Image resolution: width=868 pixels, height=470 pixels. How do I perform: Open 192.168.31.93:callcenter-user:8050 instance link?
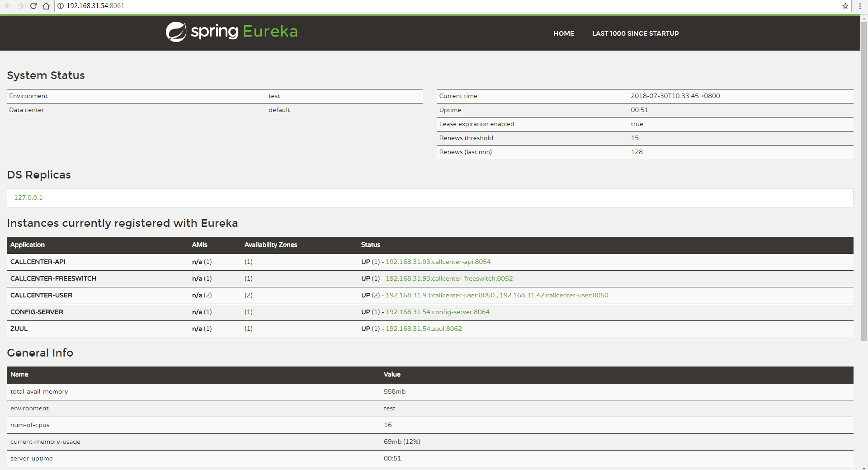pos(440,295)
